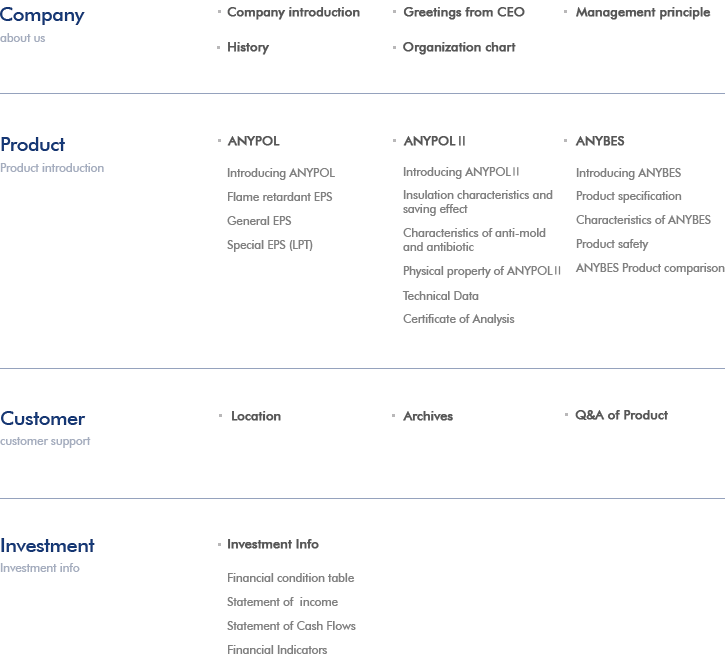Open the Management principle link
This screenshot has width=726, height=672.
[642, 12]
